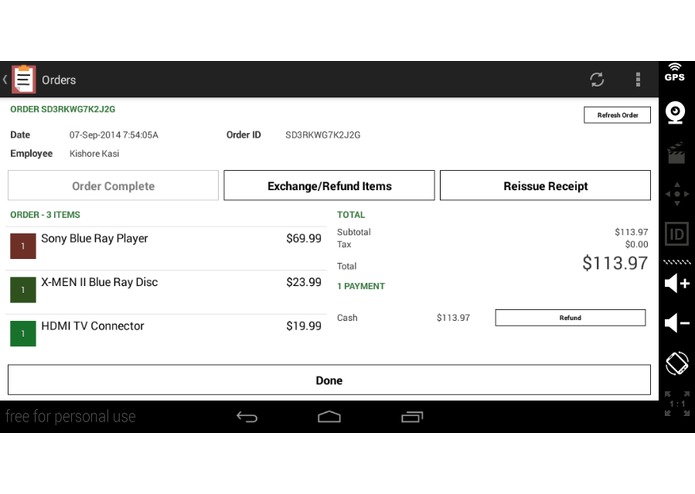Decrease volume with speaker minus icon
695x494 pixels.
click(x=677, y=323)
